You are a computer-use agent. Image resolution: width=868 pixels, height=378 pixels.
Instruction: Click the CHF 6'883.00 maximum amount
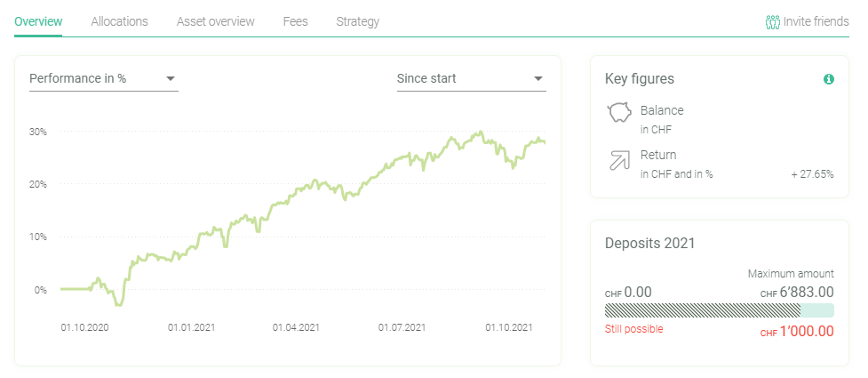797,292
